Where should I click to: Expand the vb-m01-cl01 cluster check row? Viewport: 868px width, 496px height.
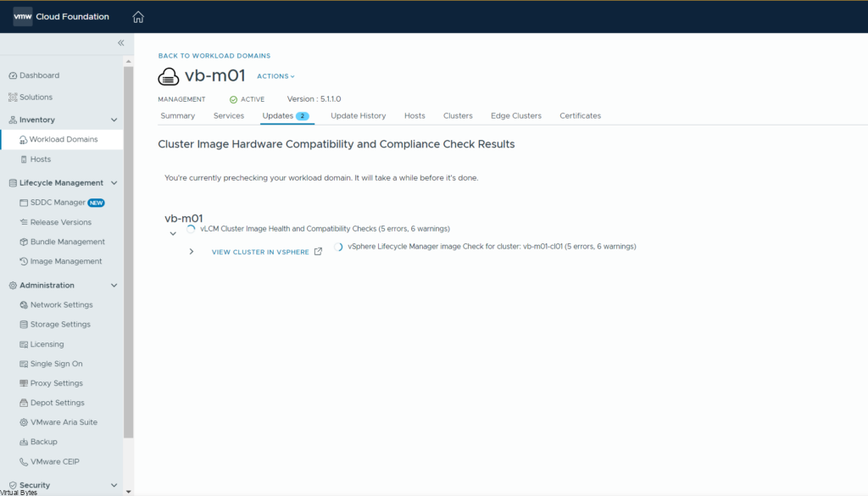(x=192, y=252)
